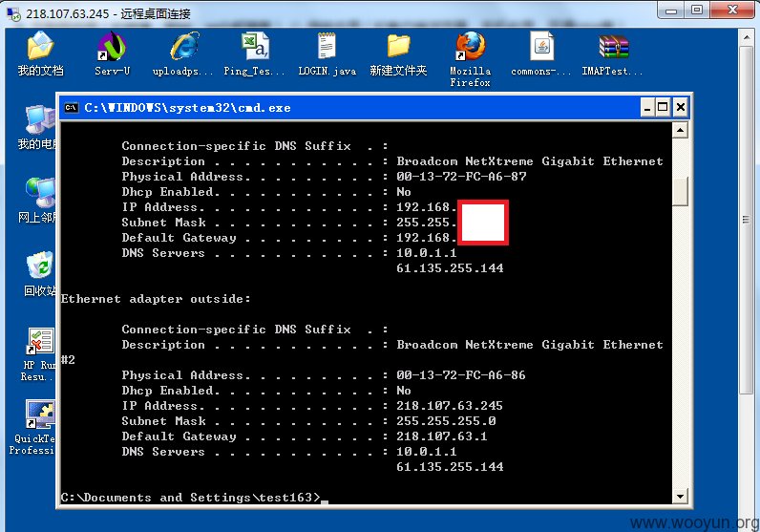Minimize the remote desktop connection window

(671, 10)
